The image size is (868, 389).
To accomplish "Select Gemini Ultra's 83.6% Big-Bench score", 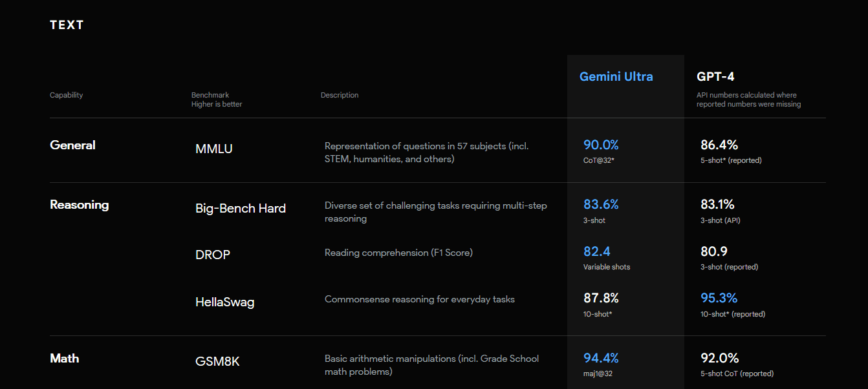I will [601, 204].
